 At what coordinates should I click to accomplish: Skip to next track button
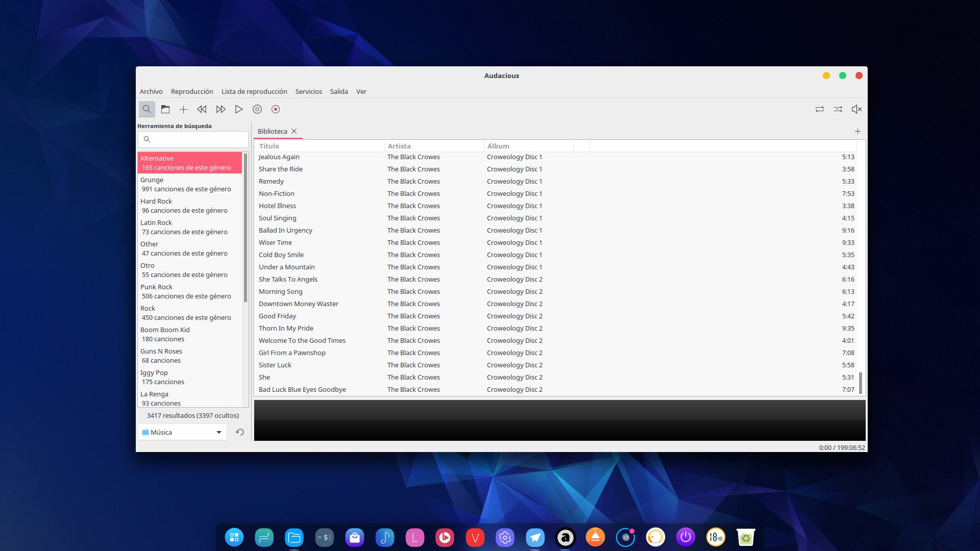coord(220,109)
